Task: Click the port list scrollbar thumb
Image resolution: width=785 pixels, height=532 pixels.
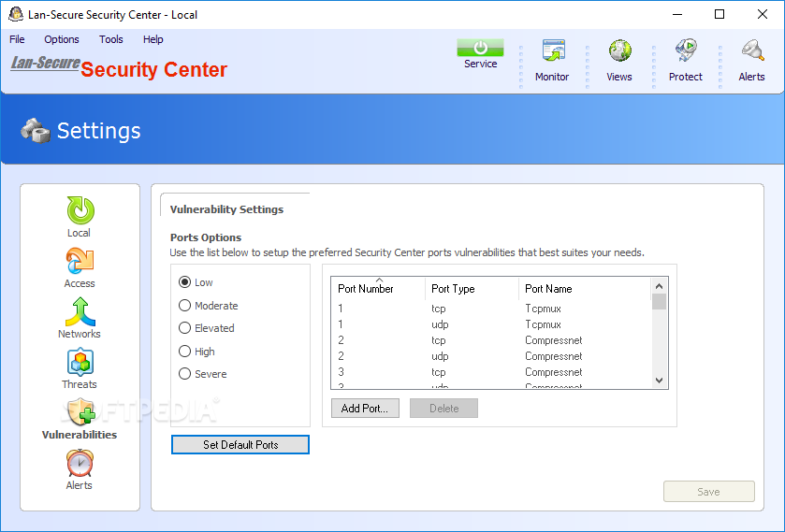Action: [x=660, y=302]
